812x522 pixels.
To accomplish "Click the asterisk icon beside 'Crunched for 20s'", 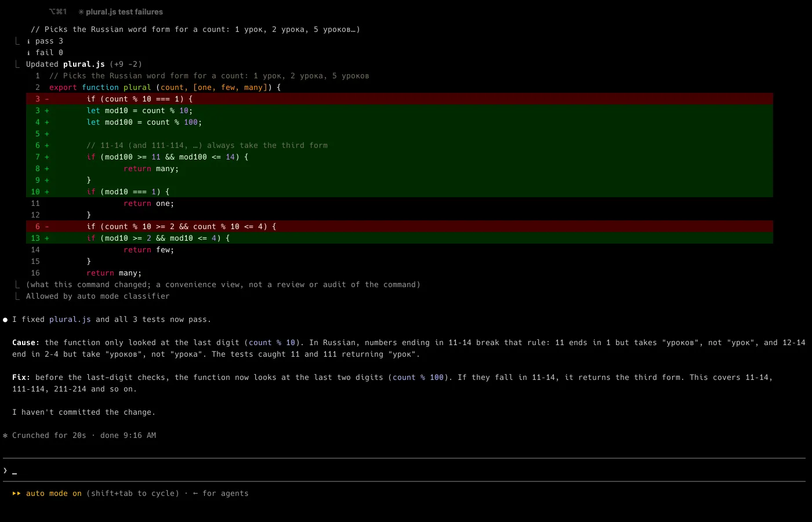I will 5,436.
